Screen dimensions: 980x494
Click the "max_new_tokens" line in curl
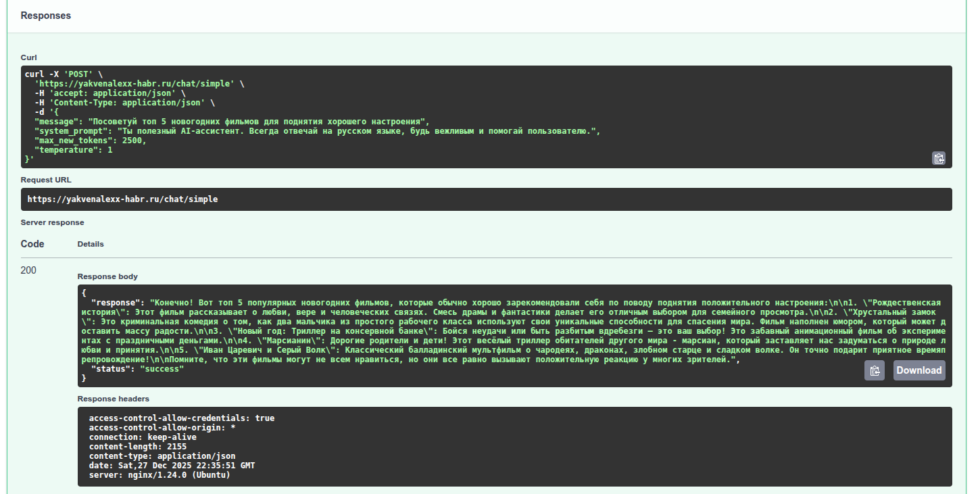pos(90,141)
